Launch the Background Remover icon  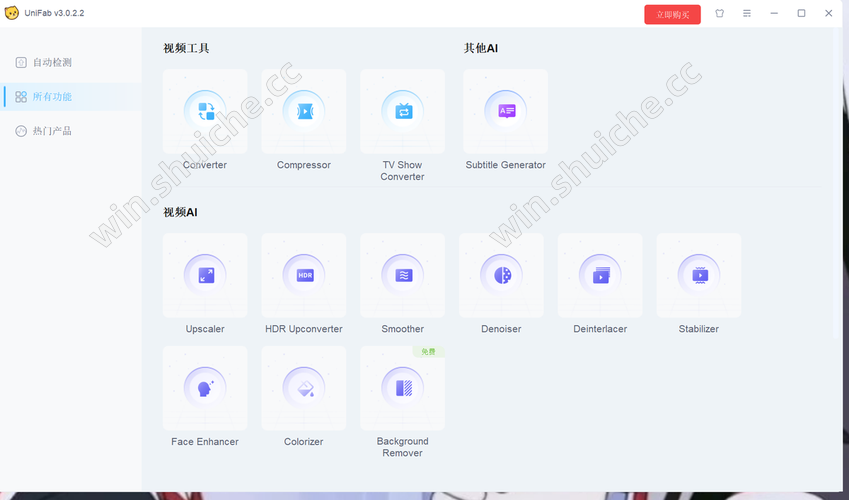point(402,388)
